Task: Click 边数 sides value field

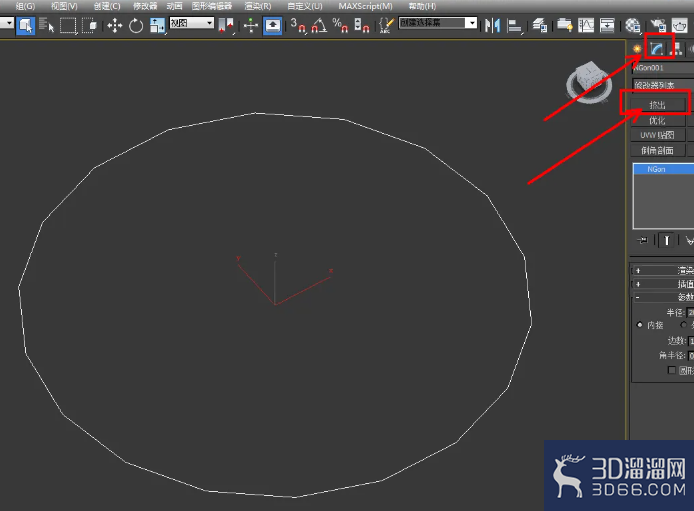Action: [x=691, y=341]
